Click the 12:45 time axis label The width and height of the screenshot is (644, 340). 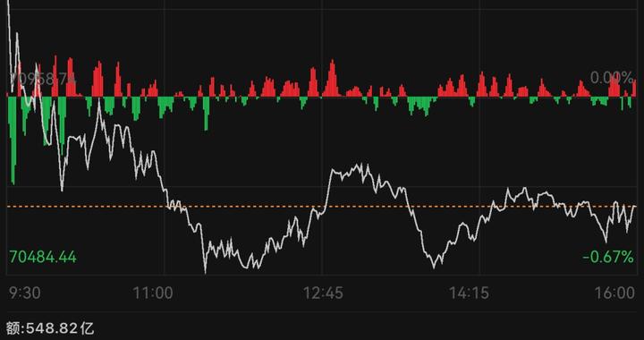click(x=323, y=293)
